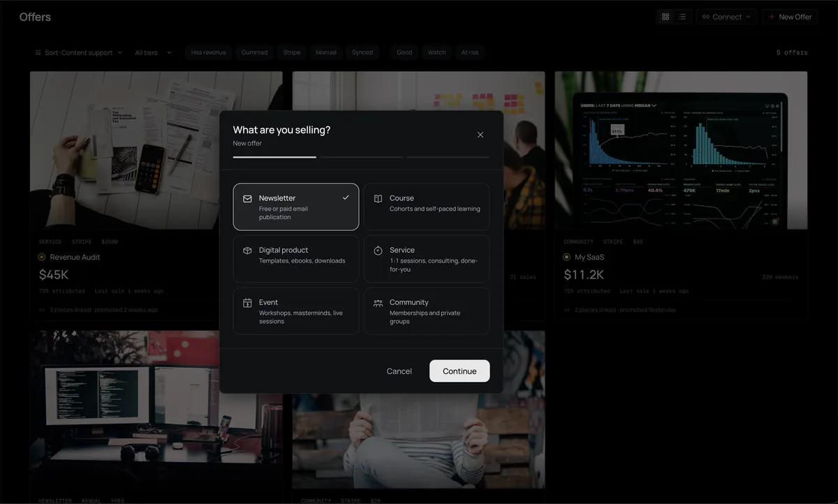
Task: Toggle the Gumroad filter chip
Action: [254, 52]
